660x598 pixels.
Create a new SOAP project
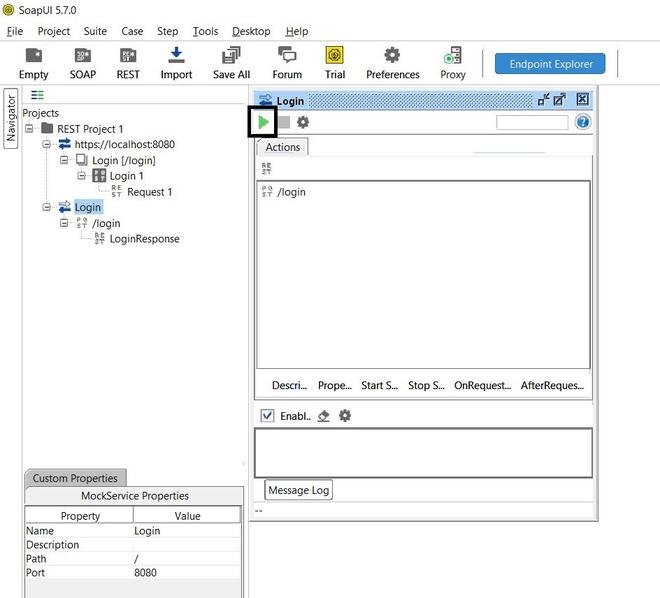(x=82, y=63)
